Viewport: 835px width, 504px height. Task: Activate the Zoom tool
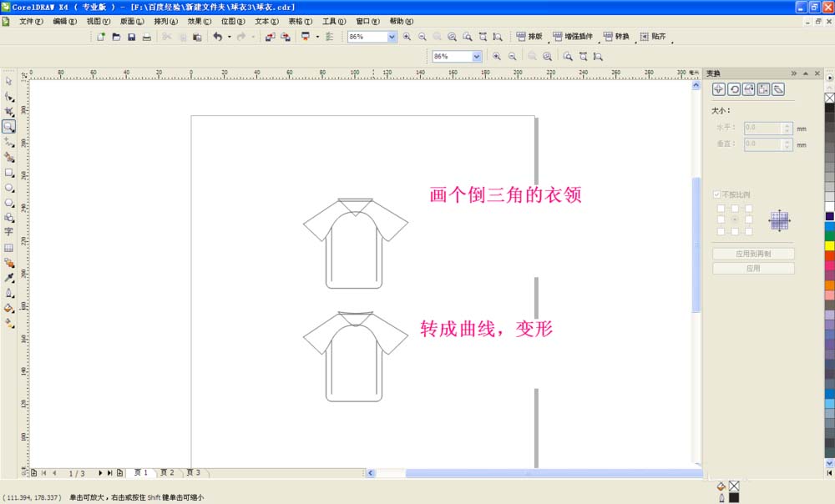click(10, 125)
